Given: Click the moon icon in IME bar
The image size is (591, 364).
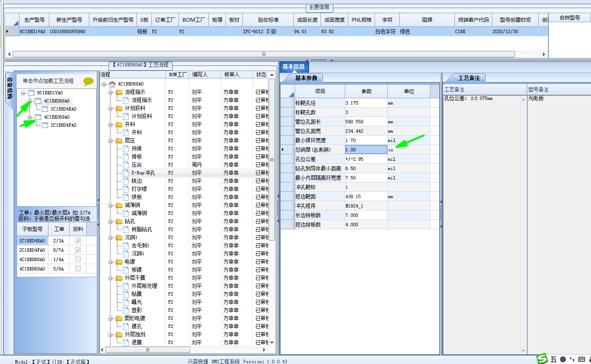Looking at the screenshot, I should (563, 359).
